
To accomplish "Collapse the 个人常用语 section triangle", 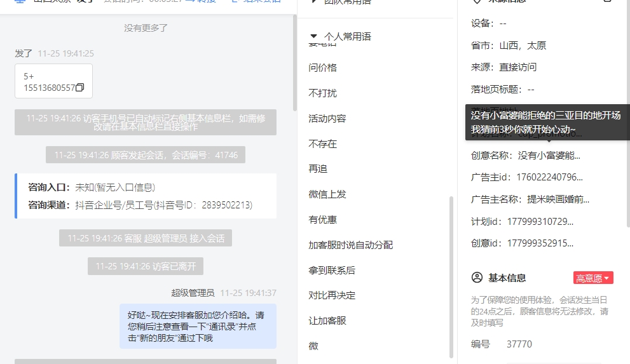I will pyautogui.click(x=314, y=36).
